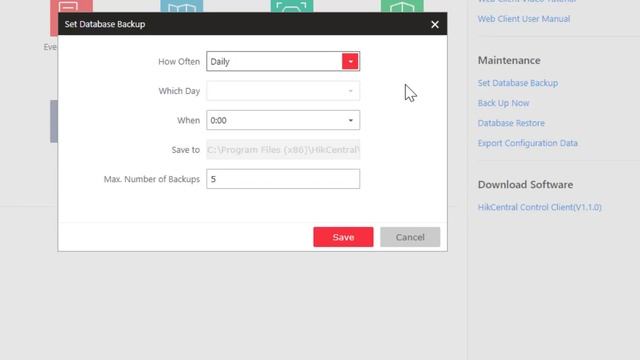Click the Back Up Now link
The image size is (640, 360).
(503, 103)
